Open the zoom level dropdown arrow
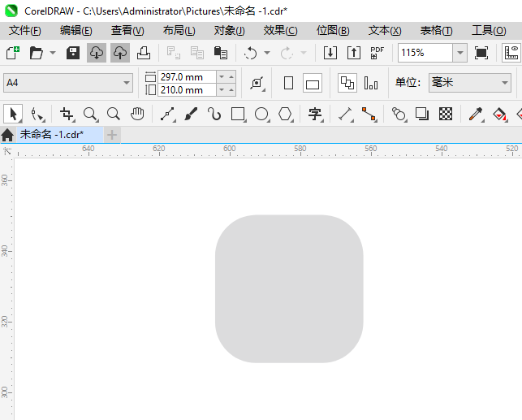The height and width of the screenshot is (420, 522). (459, 53)
